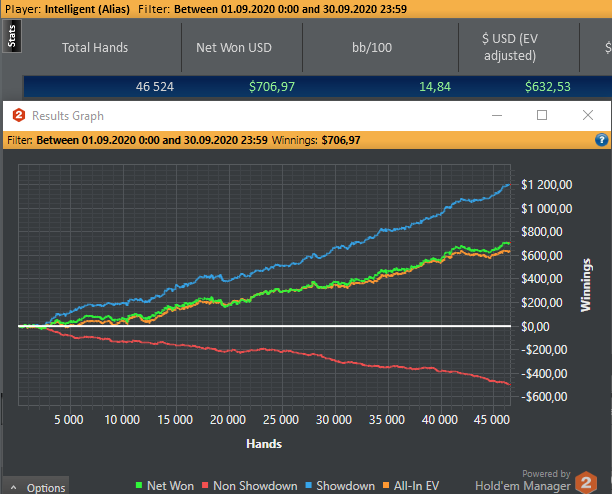
Task: Click the Player: Intelligent (Alias) header text
Action: [68, 9]
